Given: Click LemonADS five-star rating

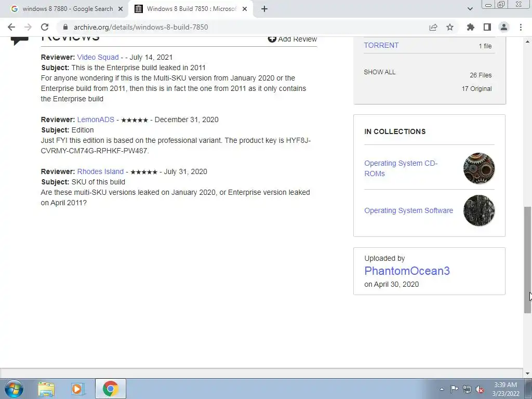Looking at the screenshot, I should coord(135,120).
